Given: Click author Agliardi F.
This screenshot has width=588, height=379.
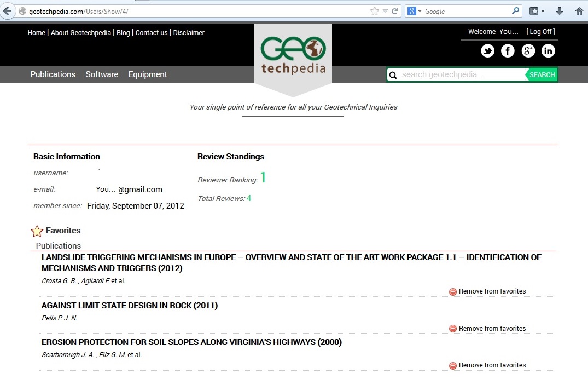Looking at the screenshot, I should coord(95,281).
